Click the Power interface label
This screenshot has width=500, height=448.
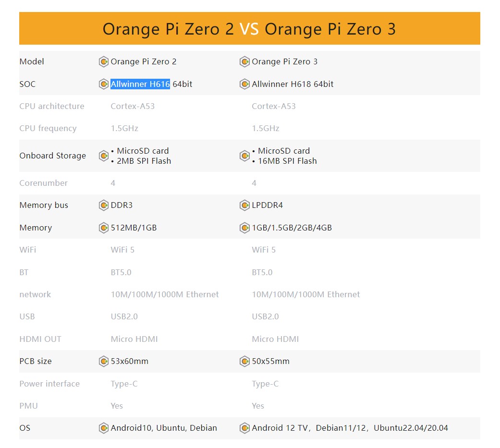tap(49, 384)
